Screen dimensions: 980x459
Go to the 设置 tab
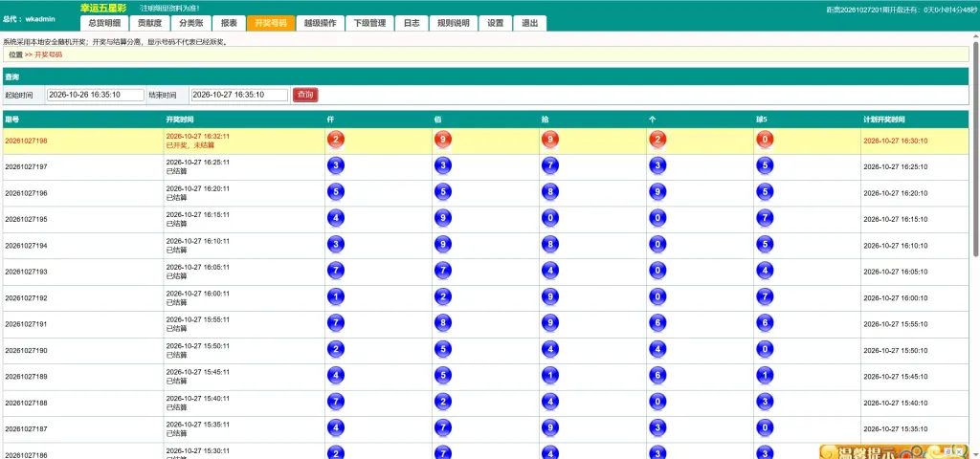tap(495, 23)
